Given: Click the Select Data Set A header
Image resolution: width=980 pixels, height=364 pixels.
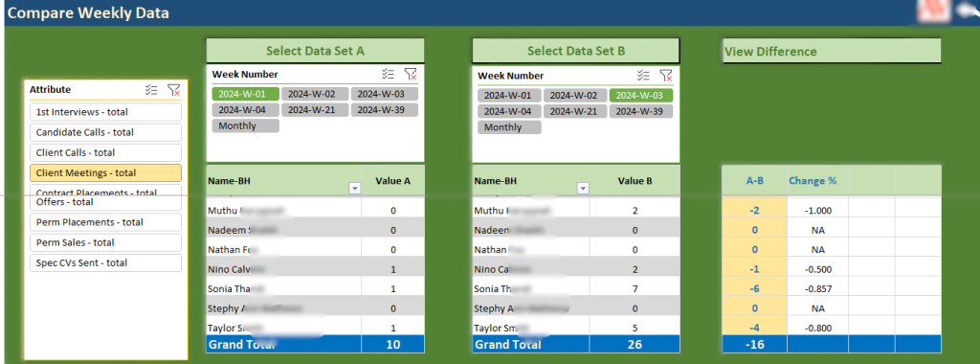Looking at the screenshot, I should pos(315,51).
